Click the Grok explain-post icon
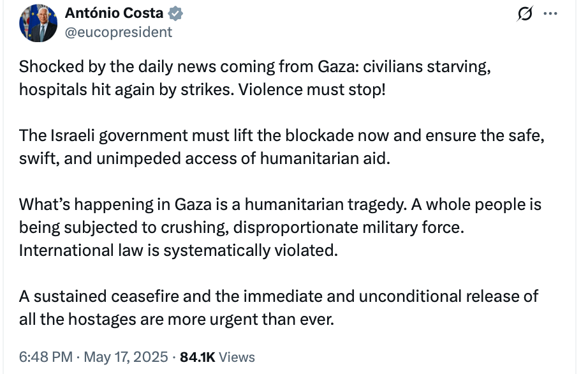Image resolution: width=588 pixels, height=374 pixels. tap(527, 14)
